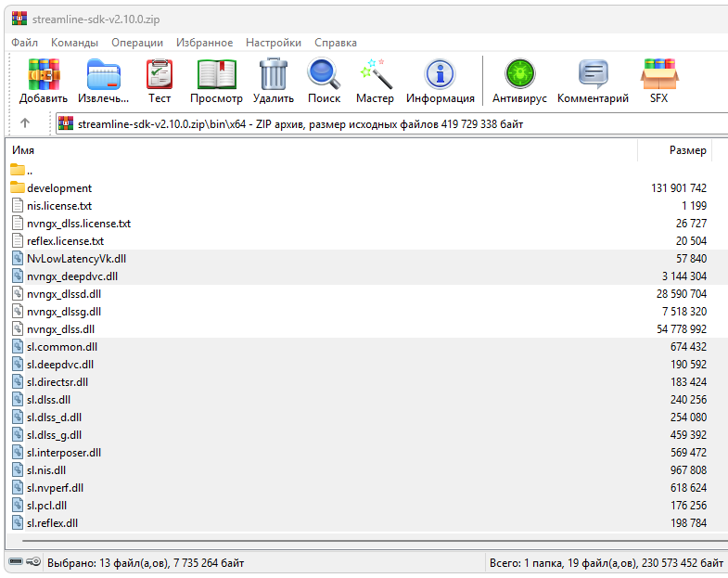
Task: Select reflex.license.txt file name
Action: [x=66, y=241]
